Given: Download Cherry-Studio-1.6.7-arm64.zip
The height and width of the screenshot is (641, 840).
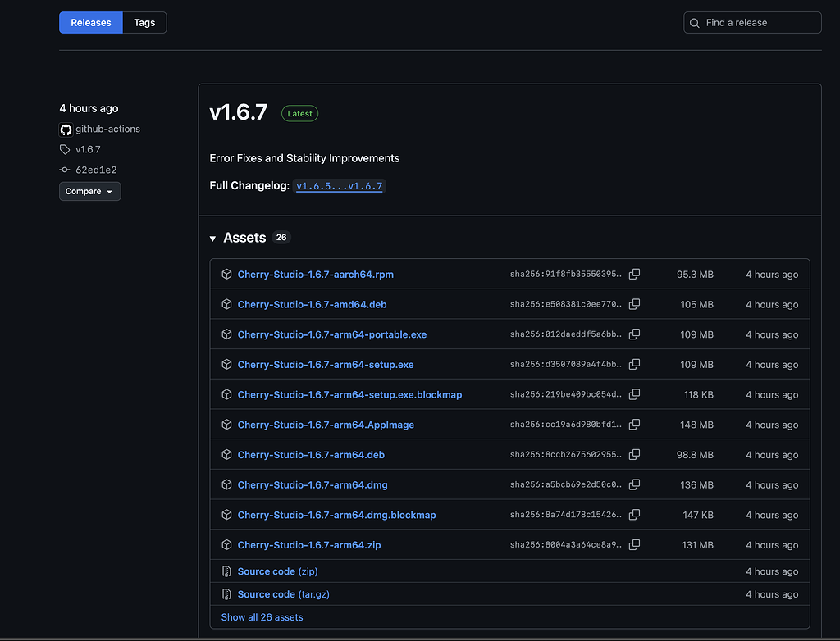Looking at the screenshot, I should tap(309, 544).
